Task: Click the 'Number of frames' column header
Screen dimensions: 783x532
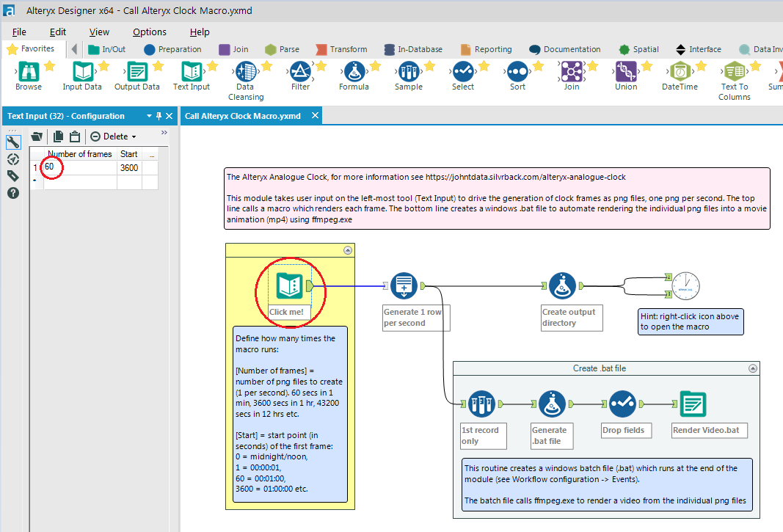Action: 81,154
